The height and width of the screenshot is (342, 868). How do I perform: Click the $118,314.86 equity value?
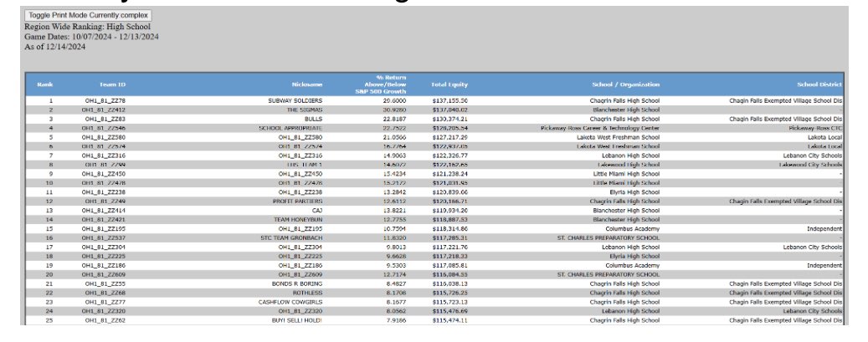(x=449, y=228)
